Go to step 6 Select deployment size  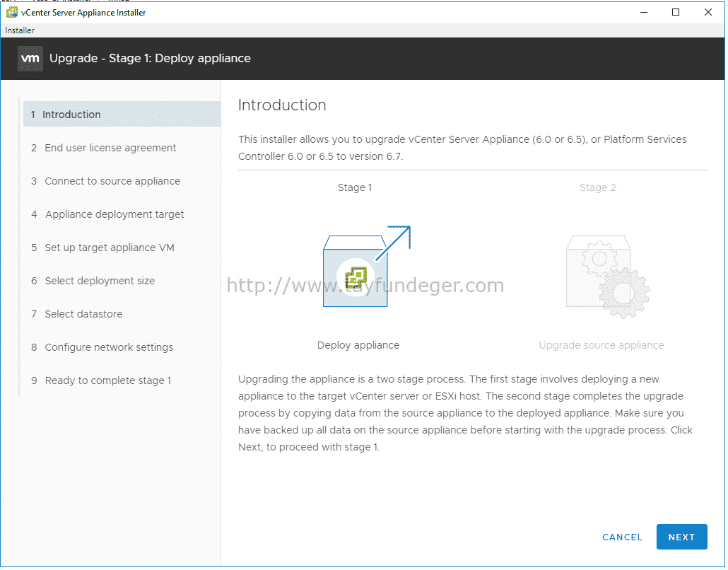(x=93, y=281)
